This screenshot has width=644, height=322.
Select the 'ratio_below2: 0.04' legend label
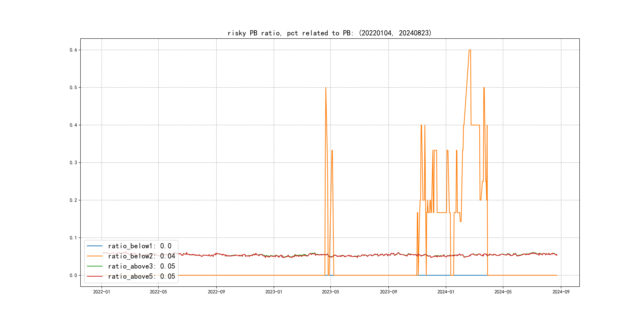(142, 256)
